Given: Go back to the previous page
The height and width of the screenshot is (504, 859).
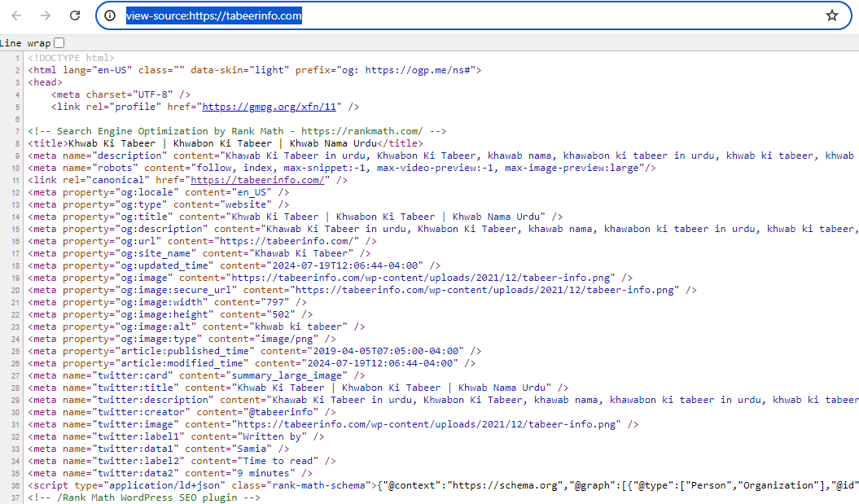Looking at the screenshot, I should click(x=17, y=15).
